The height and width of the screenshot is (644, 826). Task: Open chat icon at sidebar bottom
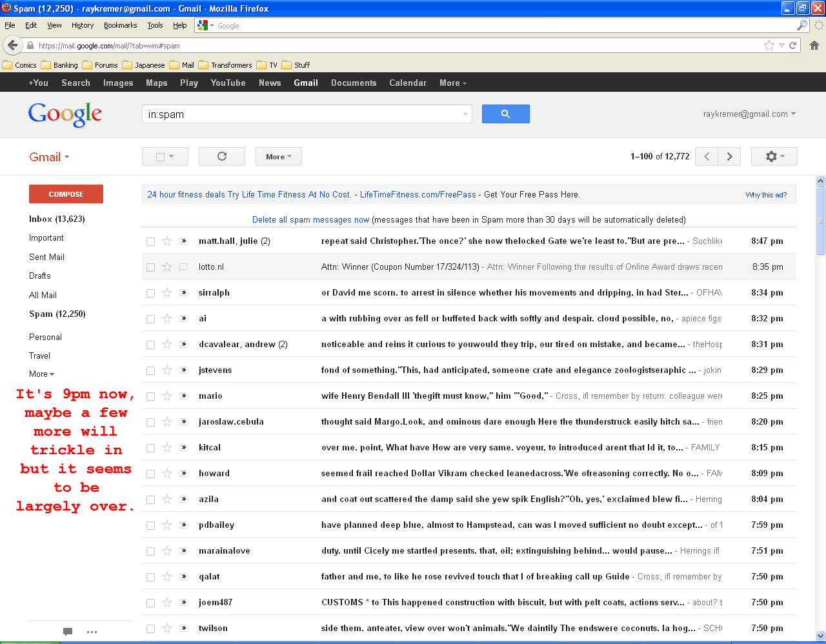[68, 632]
